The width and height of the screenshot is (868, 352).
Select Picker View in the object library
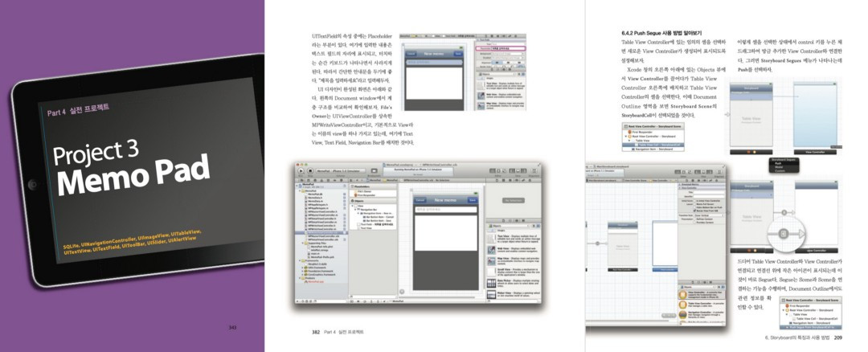(x=514, y=294)
